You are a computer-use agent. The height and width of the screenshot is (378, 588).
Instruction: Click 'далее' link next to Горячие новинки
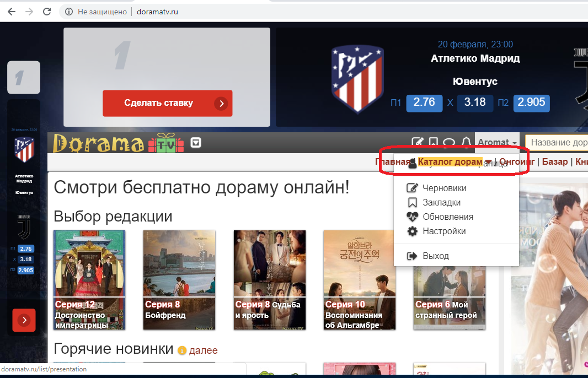(203, 350)
